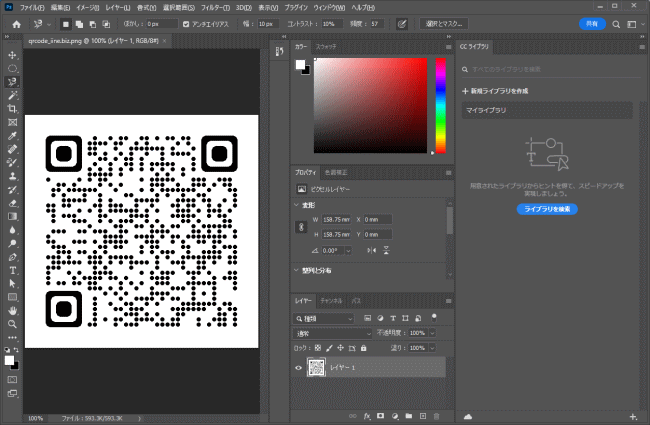Viewport: 650px width, 425px height.
Task: Open the fill percentage dropdown arrow
Action: click(432, 348)
